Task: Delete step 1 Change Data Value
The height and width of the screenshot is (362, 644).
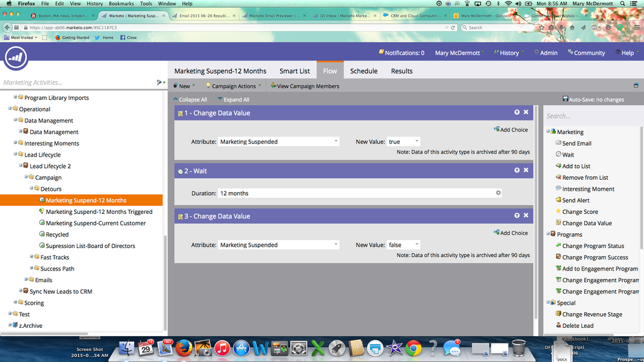Action: click(526, 112)
